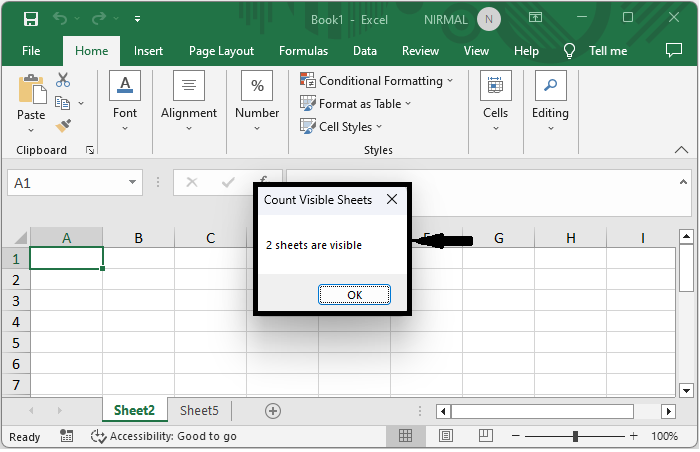
Task: Click the Tell me lightbulb search
Action: tap(596, 51)
